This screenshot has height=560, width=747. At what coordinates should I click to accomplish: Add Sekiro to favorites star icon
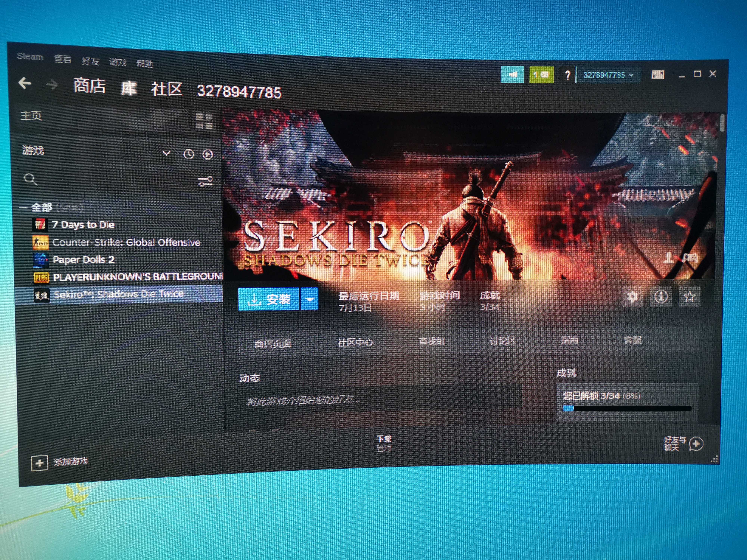[689, 297]
